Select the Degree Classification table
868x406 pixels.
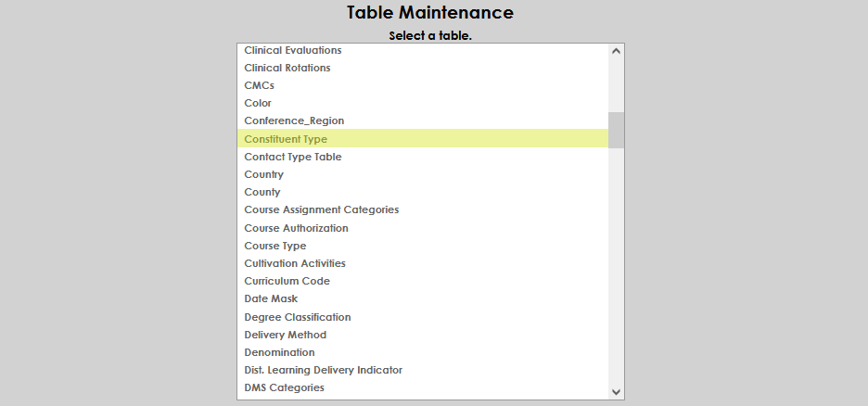click(x=298, y=317)
